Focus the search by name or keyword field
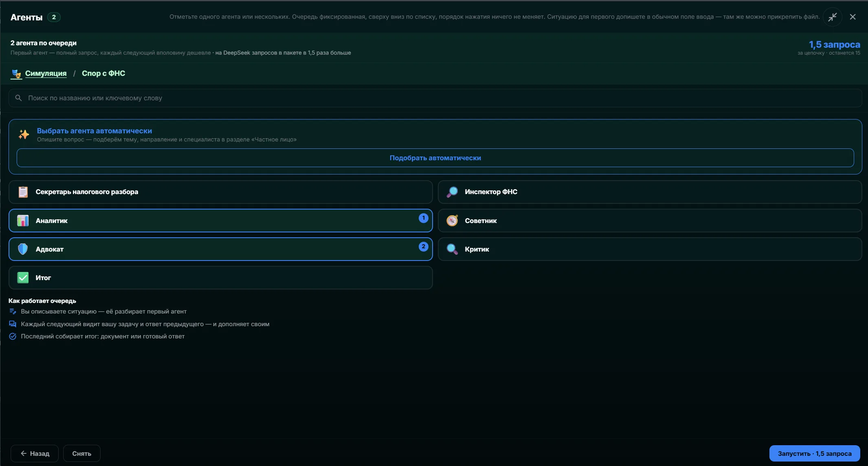Viewport: 868px width, 466px height. point(435,98)
